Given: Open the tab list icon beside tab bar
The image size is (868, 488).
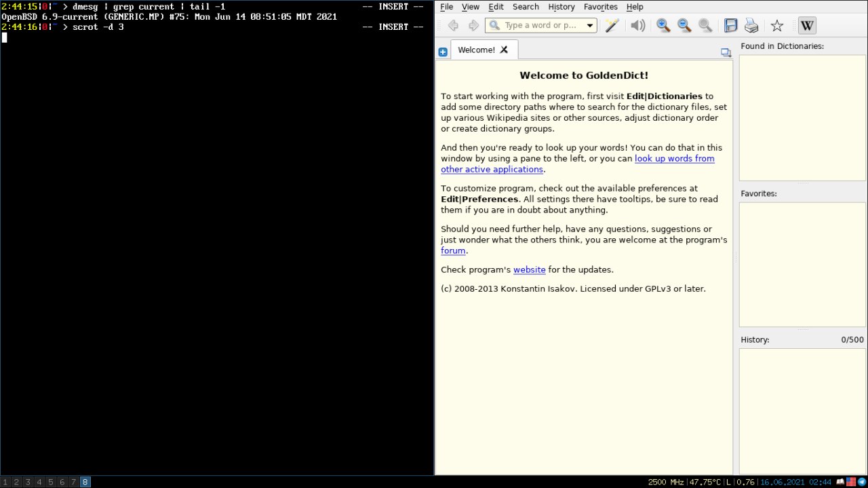Looking at the screenshot, I should [x=726, y=52].
